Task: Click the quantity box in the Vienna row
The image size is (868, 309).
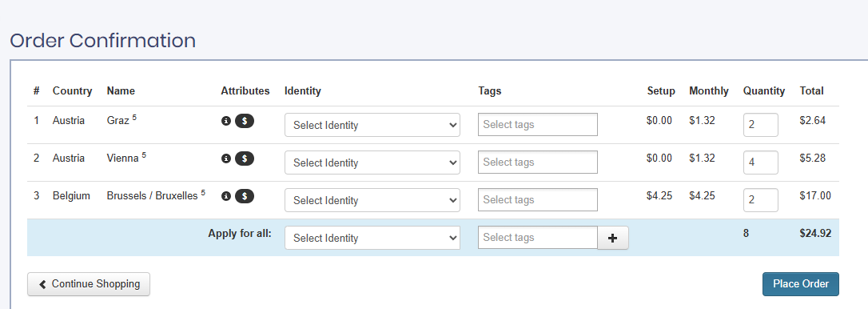Action: point(761,163)
